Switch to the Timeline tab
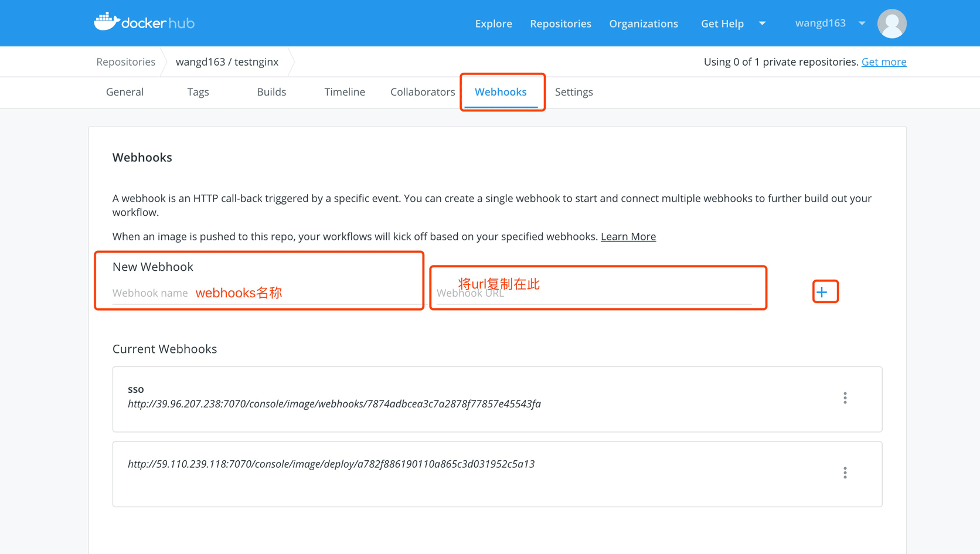Viewport: 980px width, 554px height. [345, 92]
